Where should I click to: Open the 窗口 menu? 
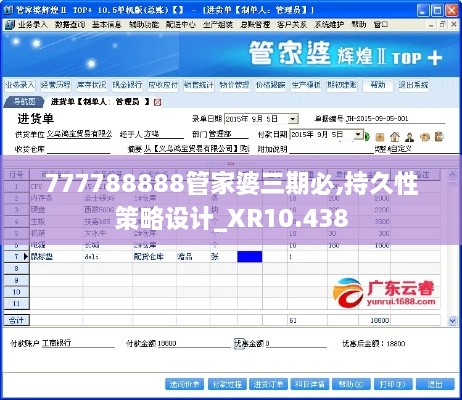pos(381,25)
